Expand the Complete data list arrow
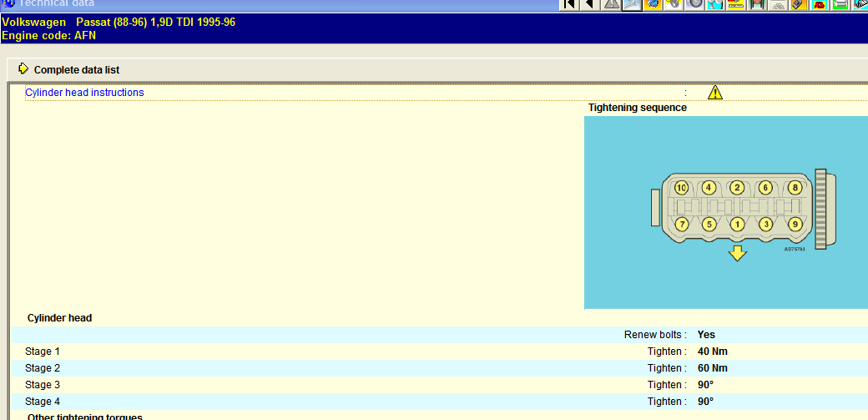This screenshot has height=420, width=868. [x=23, y=69]
